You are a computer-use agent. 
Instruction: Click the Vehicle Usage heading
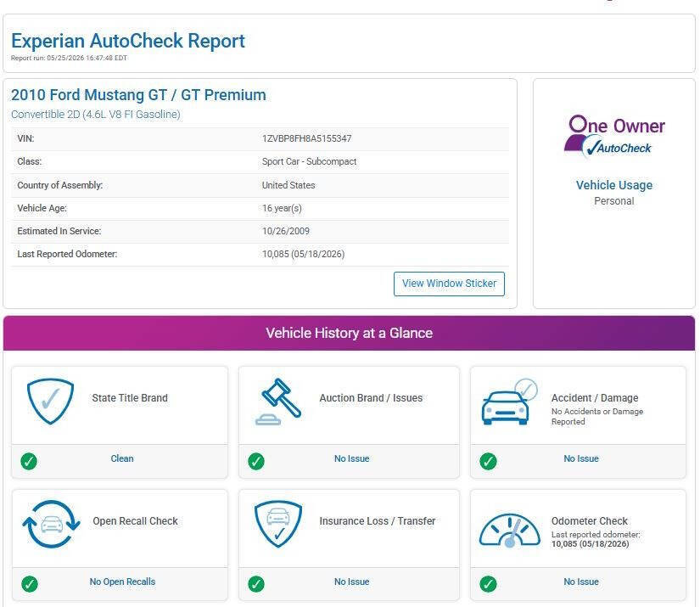pos(614,185)
